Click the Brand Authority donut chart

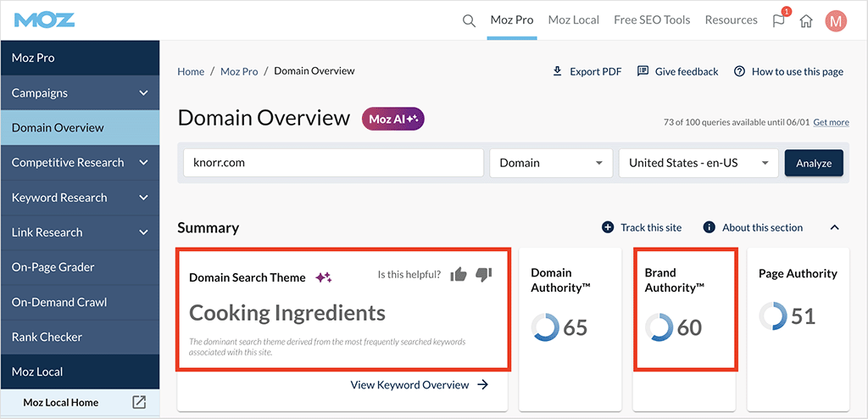[659, 327]
